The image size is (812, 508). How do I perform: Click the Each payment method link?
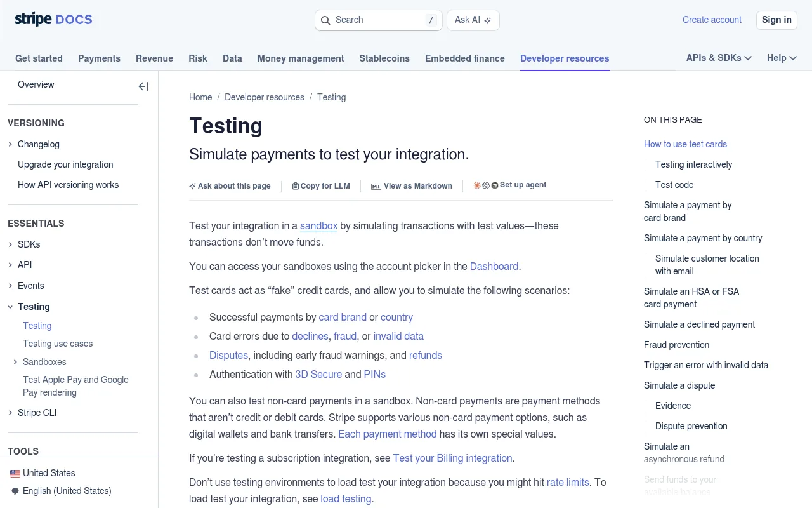[x=388, y=434]
